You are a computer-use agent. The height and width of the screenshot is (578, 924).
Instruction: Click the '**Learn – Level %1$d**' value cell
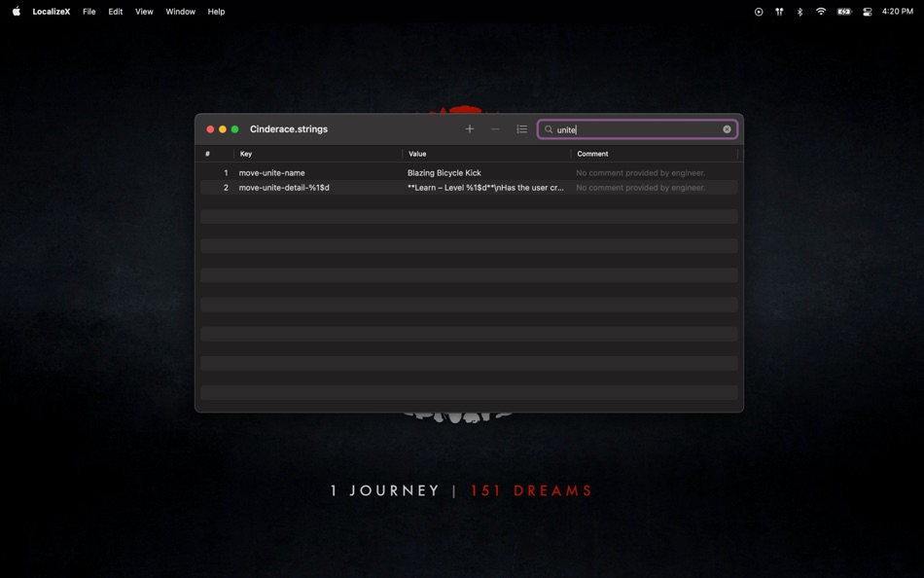coord(485,188)
